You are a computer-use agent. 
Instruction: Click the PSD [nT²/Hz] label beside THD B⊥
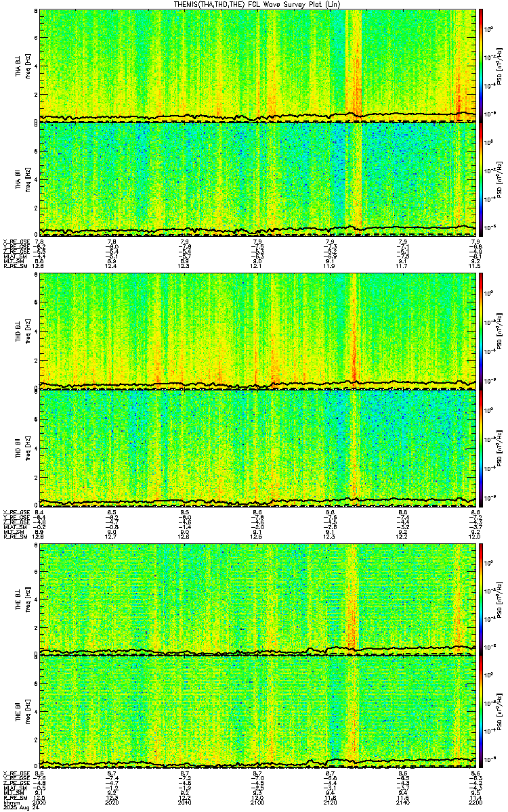coord(500,332)
